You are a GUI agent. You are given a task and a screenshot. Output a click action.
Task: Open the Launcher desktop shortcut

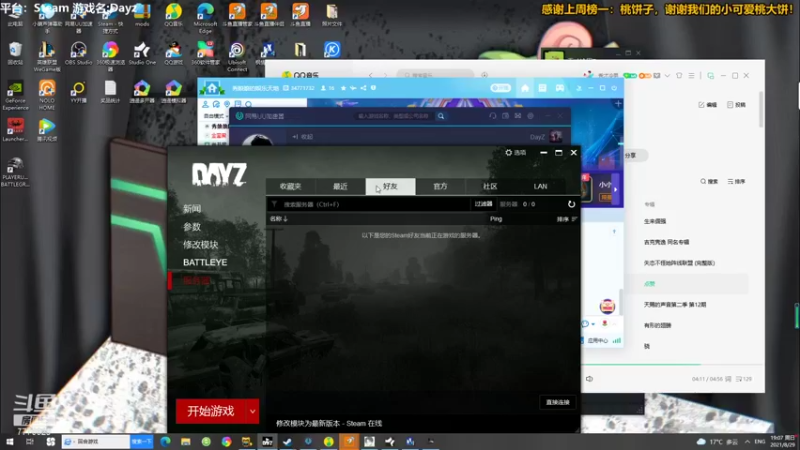[15, 130]
